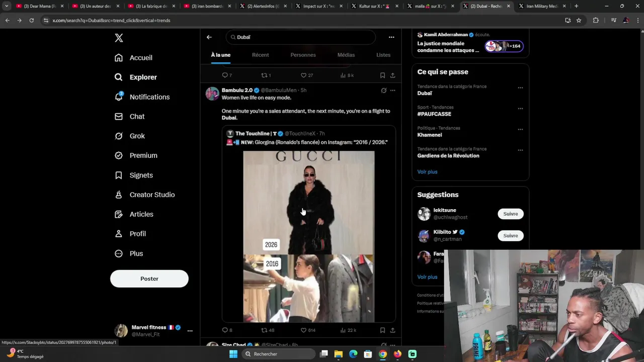Open the Explorer section

pos(136,77)
